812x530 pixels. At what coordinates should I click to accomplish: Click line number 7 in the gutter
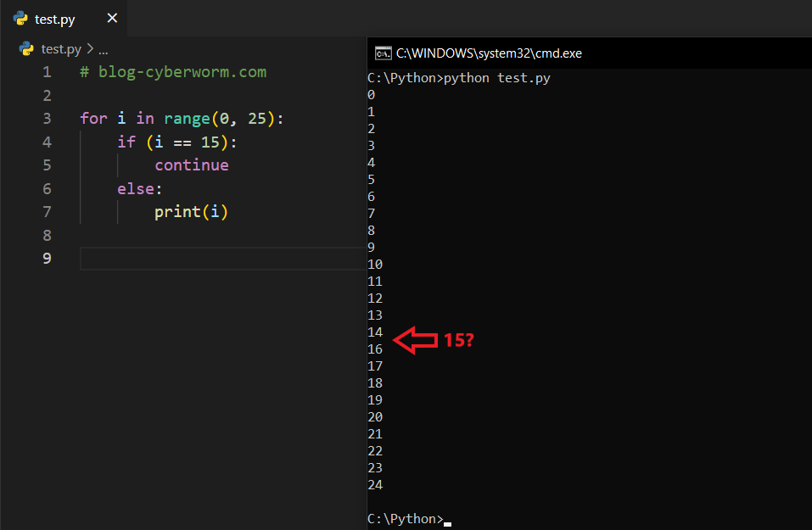46,211
